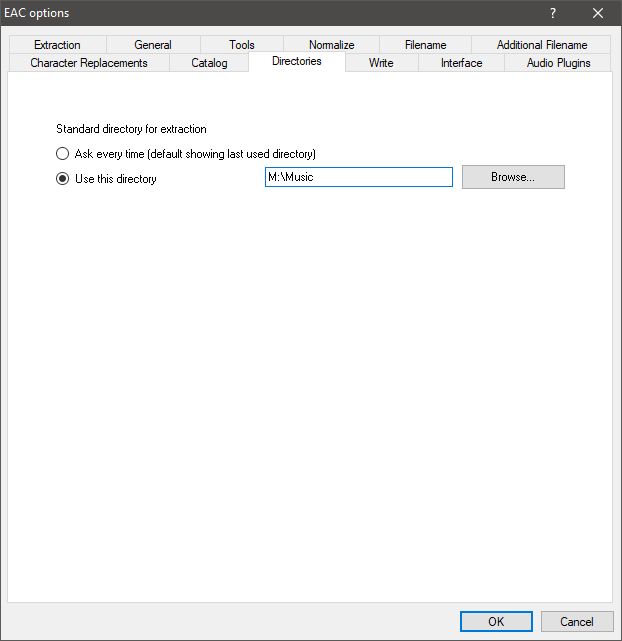The image size is (622, 641).
Task: Click 'Standard directory for extraction' label
Action: 131,129
